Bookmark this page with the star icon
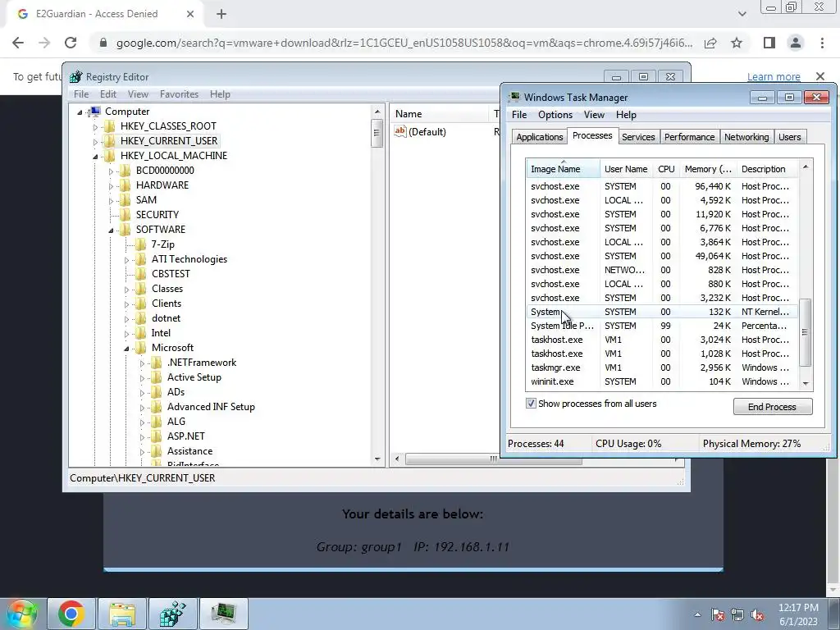840x630 pixels. pos(737,43)
